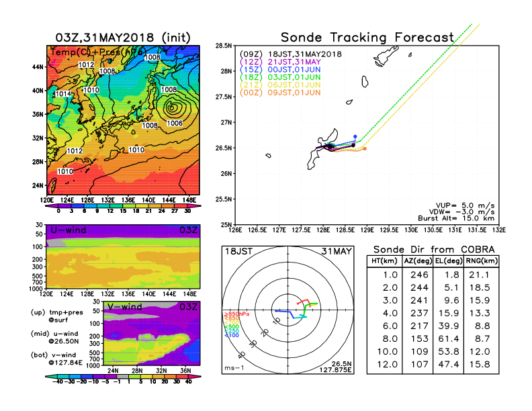Select azimuth value '153' in table
Screen dimensions: 532x411
tap(419, 338)
